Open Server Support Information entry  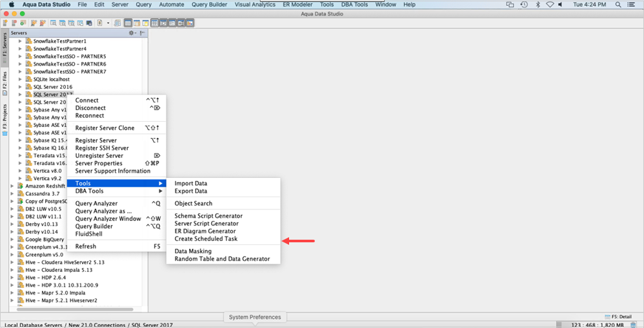pyautogui.click(x=117, y=171)
